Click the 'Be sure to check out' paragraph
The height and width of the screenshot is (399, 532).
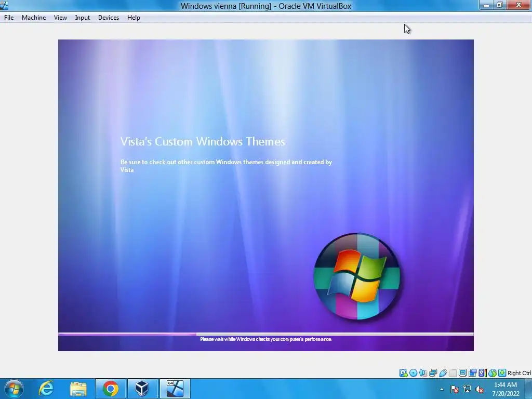click(227, 166)
